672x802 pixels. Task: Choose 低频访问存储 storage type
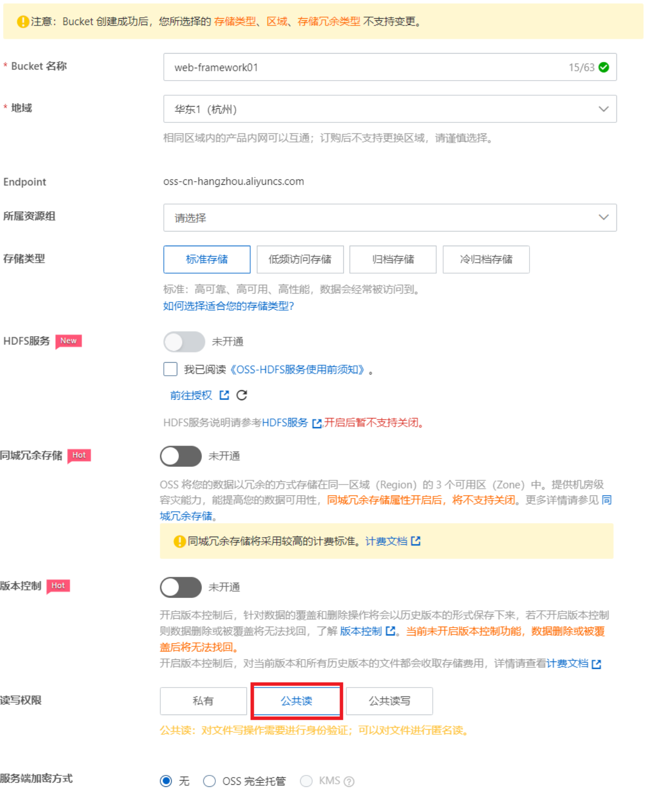300,259
